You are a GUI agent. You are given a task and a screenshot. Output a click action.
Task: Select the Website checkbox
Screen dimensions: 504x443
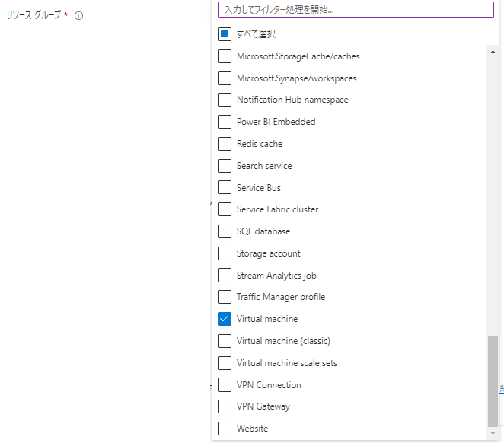click(225, 429)
